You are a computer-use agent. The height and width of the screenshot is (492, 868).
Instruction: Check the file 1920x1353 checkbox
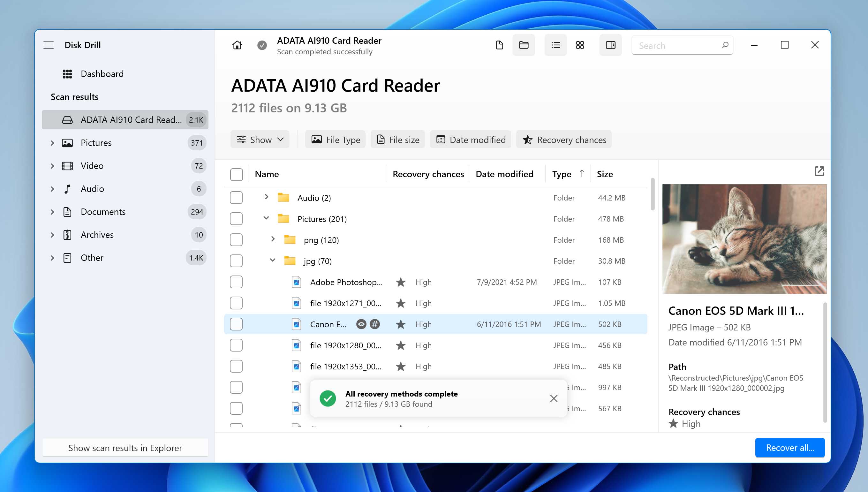click(x=236, y=366)
